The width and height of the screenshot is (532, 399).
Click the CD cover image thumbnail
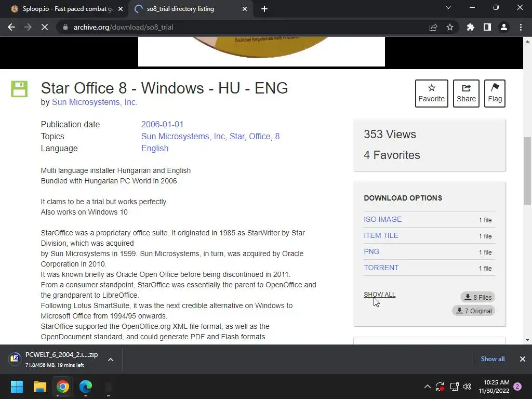261,51
